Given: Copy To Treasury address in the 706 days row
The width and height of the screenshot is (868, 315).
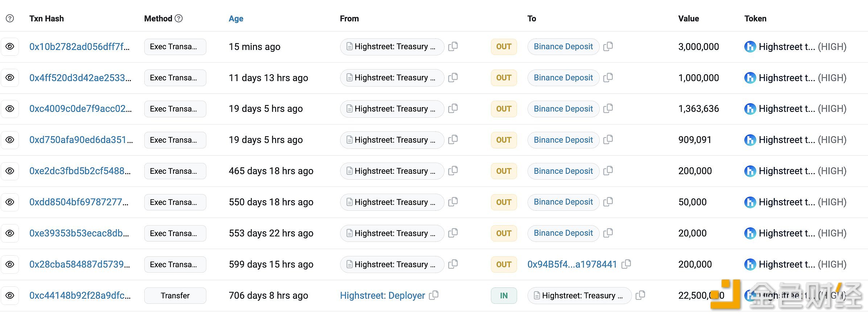Looking at the screenshot, I should point(640,295).
